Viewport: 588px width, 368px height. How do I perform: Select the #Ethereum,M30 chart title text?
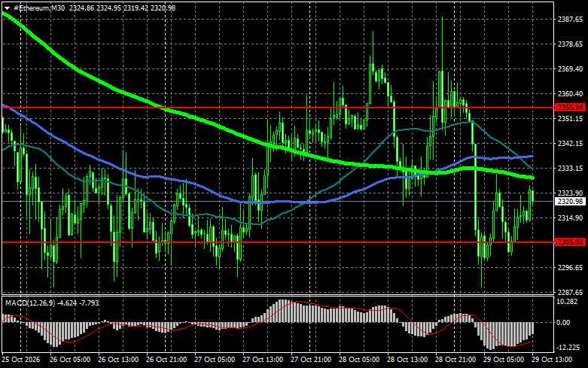(39, 8)
